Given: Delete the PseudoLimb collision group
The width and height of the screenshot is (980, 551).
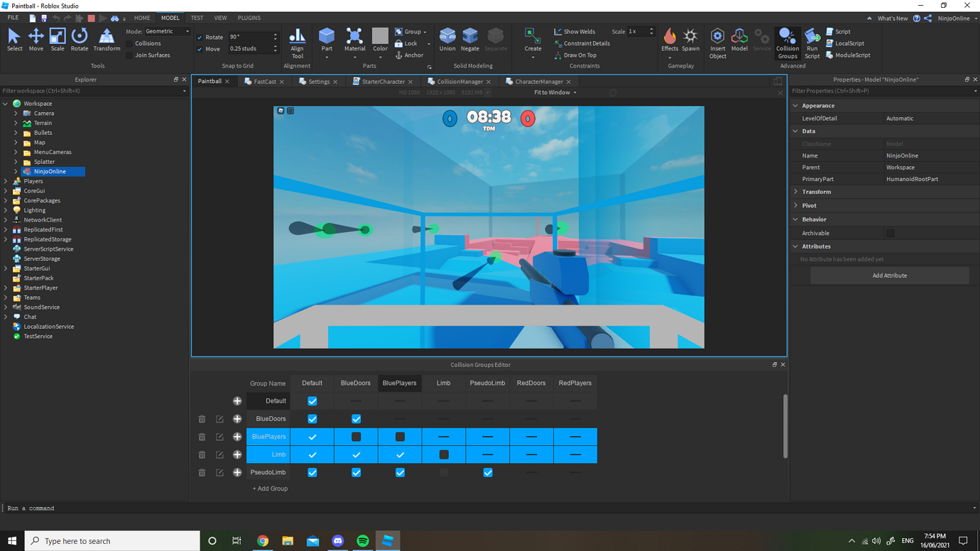Looking at the screenshot, I should point(202,472).
